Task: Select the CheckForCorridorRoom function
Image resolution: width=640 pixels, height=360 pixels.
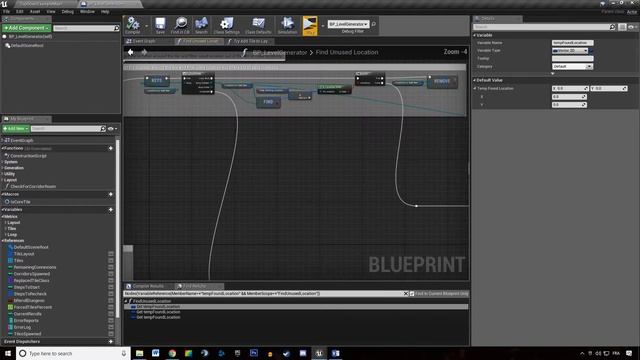Action: 33,187
